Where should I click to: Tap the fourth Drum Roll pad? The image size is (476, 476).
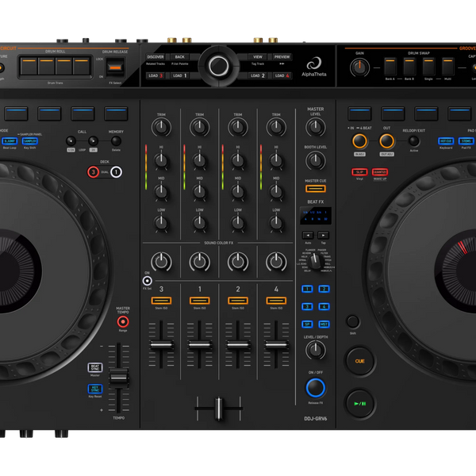click(82, 67)
